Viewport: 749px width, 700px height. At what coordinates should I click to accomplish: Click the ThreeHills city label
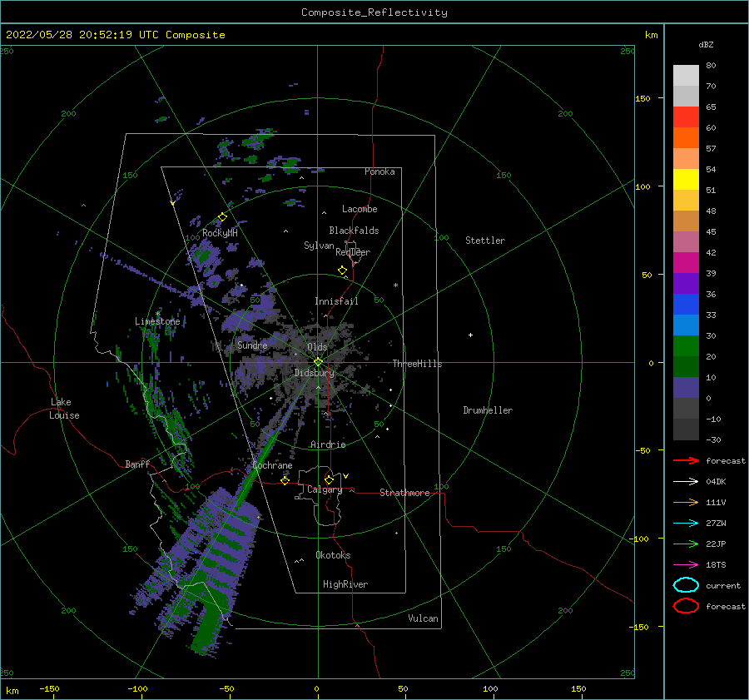coord(418,364)
